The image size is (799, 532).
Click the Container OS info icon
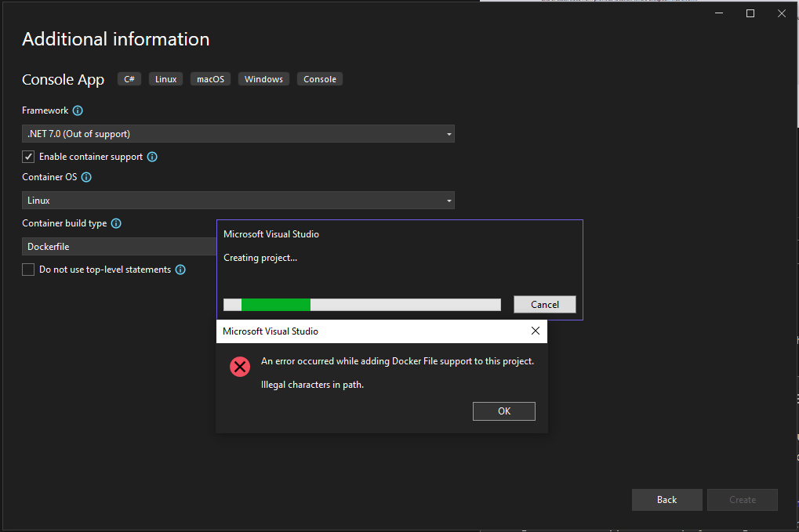[x=86, y=177]
